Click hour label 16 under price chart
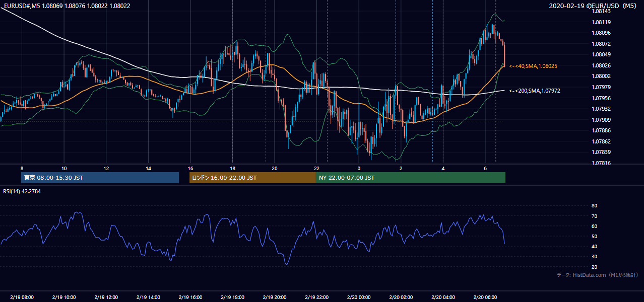 point(190,168)
